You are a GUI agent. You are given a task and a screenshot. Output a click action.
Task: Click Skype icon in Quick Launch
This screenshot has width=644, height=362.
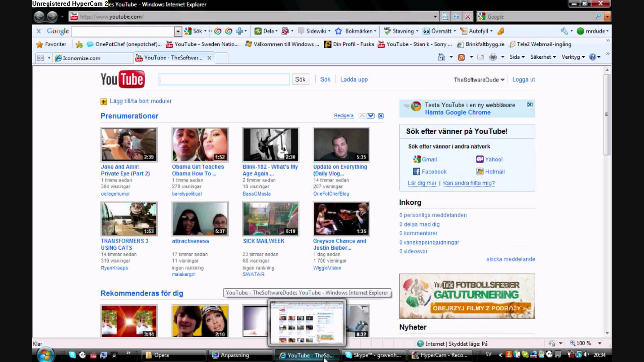pos(72,355)
